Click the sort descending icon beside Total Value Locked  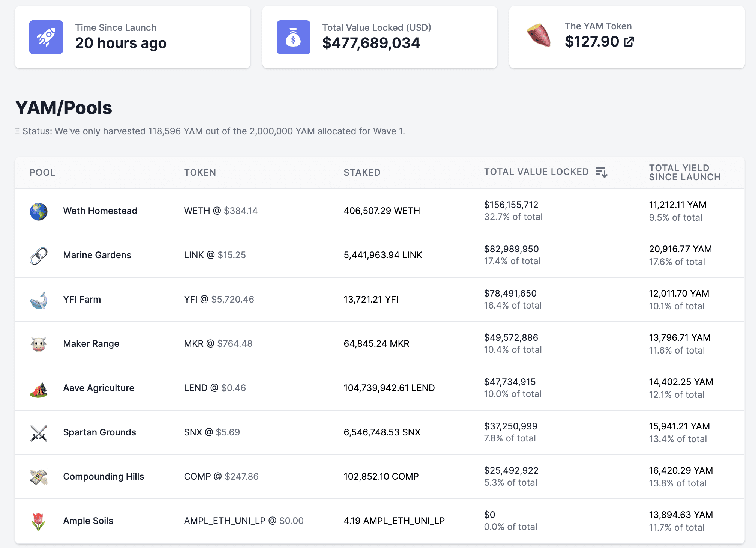[601, 172]
